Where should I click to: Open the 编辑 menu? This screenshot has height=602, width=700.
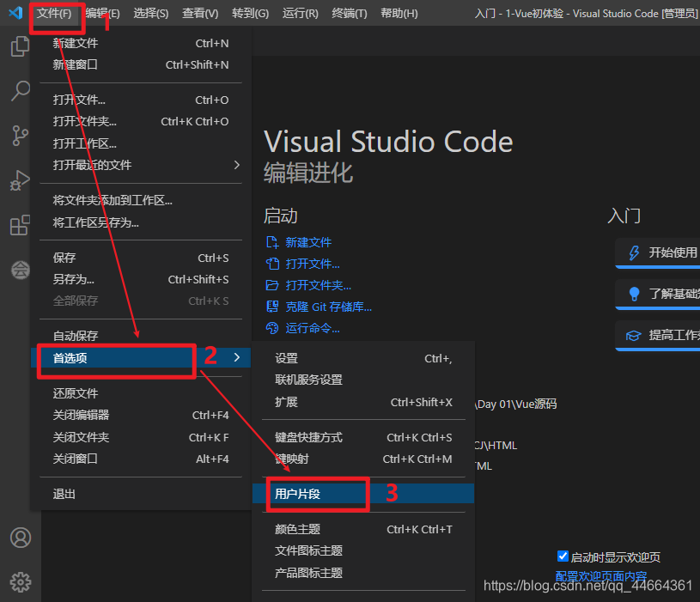(x=104, y=13)
